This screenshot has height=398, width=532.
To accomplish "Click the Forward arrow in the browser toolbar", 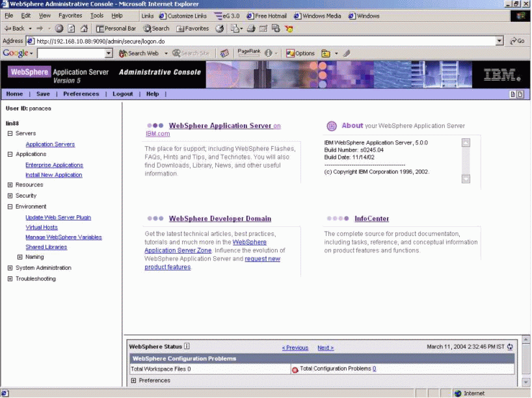I will 40,29.
